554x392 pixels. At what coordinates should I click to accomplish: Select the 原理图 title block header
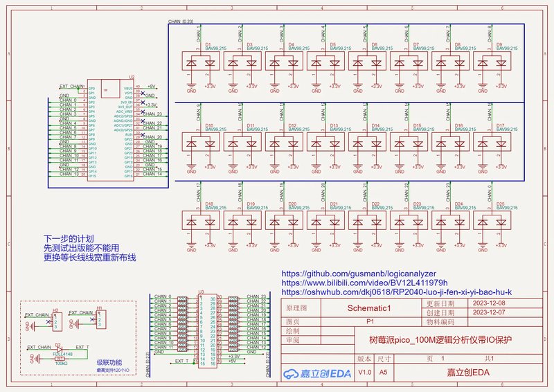(x=296, y=308)
